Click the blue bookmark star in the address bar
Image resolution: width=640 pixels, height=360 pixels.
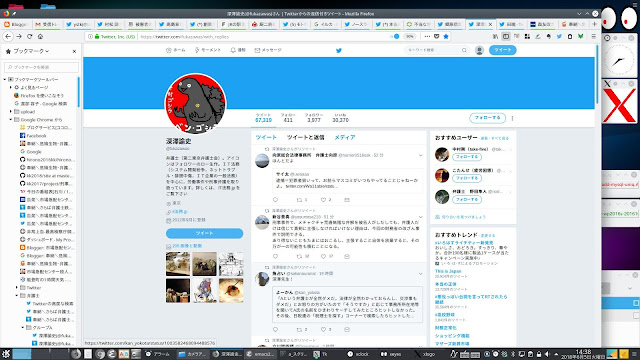coord(446,36)
